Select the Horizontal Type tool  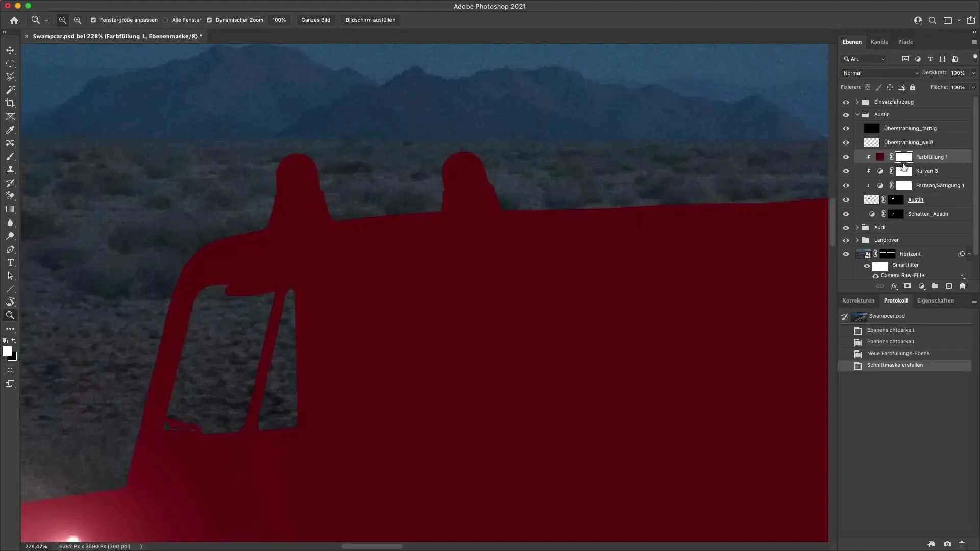[x=10, y=262]
